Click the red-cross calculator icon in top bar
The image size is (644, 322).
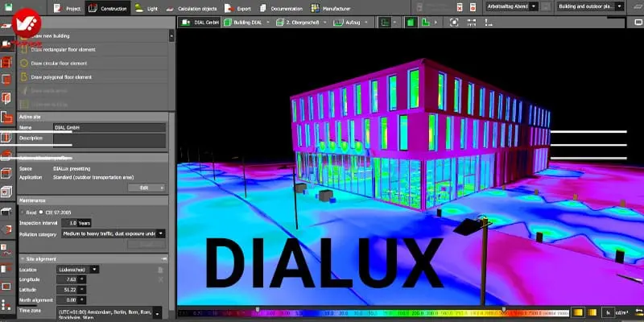point(460,7)
